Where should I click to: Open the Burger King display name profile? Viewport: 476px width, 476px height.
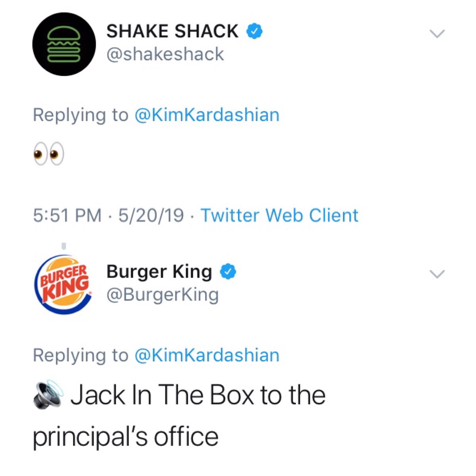[x=159, y=272]
